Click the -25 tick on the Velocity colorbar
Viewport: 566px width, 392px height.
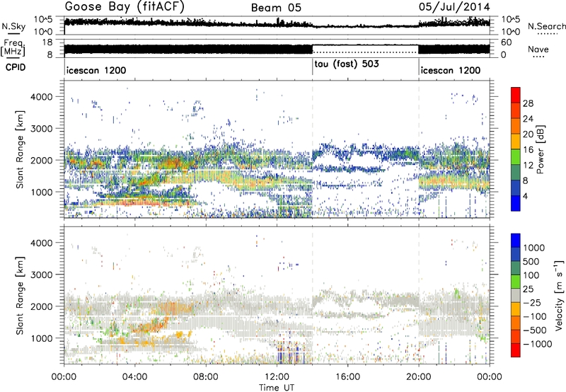click(533, 302)
